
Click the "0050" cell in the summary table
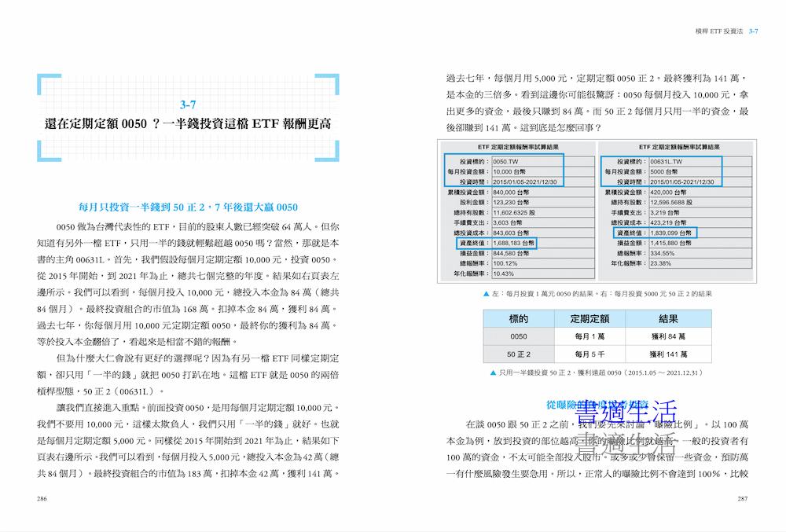(518, 336)
